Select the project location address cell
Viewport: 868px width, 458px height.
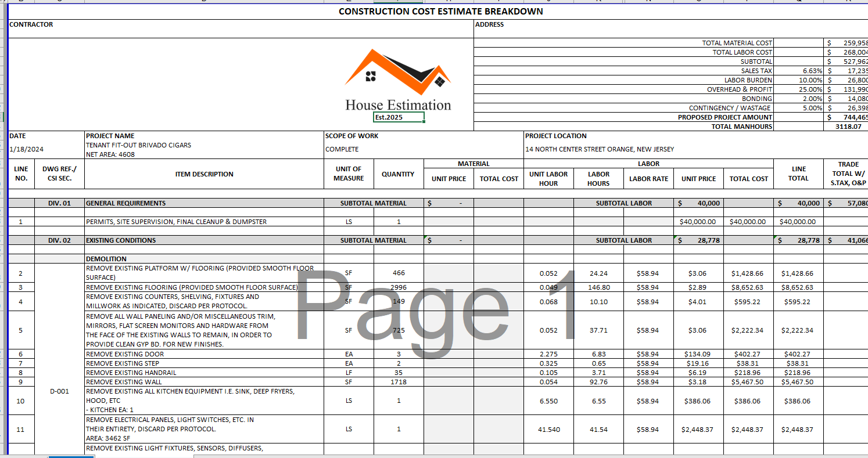pyautogui.click(x=600, y=149)
